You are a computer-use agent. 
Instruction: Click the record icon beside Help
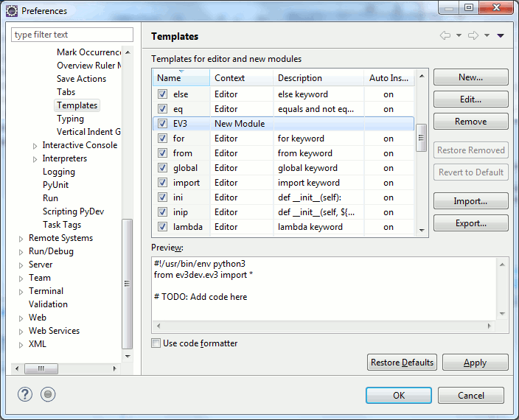[x=48, y=394]
